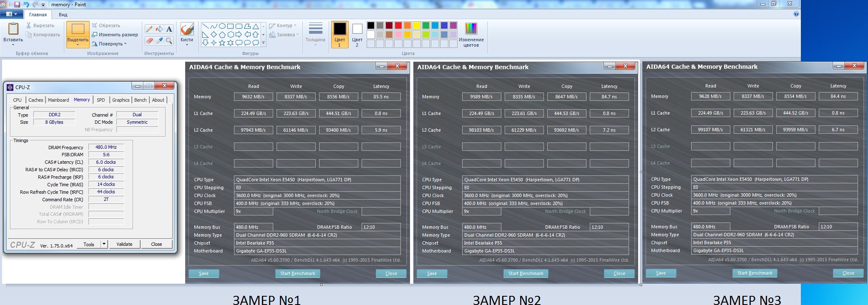This screenshot has height=305, width=868.
Task: Click the DRAM Frequency field in CPU-Z
Action: [106, 147]
